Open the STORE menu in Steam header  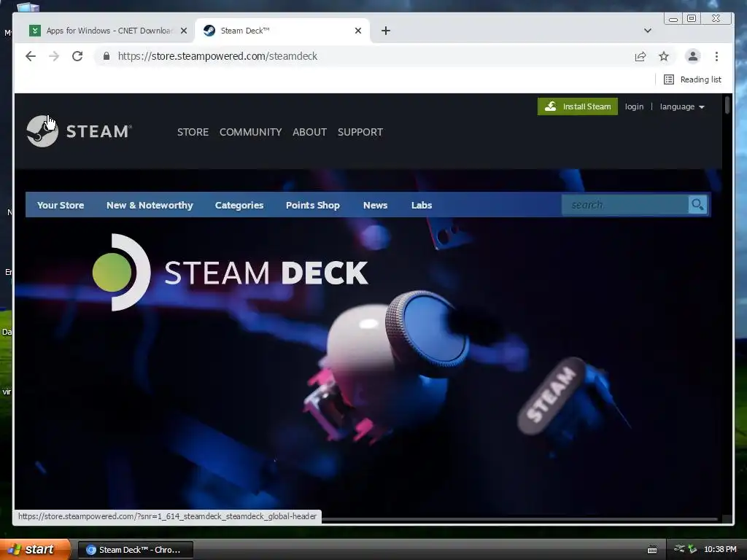[193, 132]
